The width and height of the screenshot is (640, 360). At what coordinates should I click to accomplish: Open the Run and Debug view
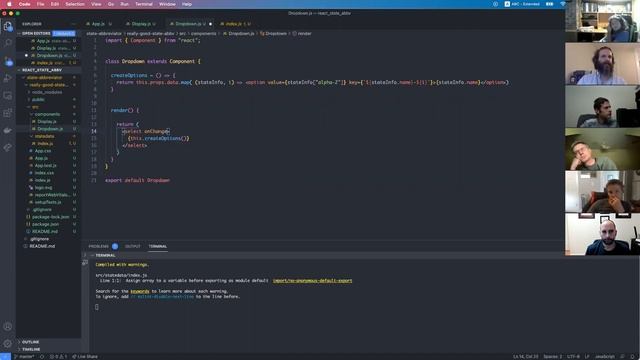(8, 78)
